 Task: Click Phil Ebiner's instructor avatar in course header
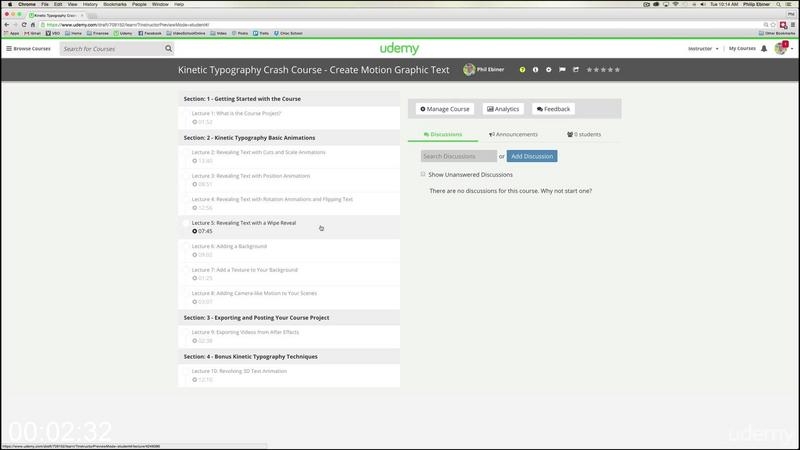(469, 70)
